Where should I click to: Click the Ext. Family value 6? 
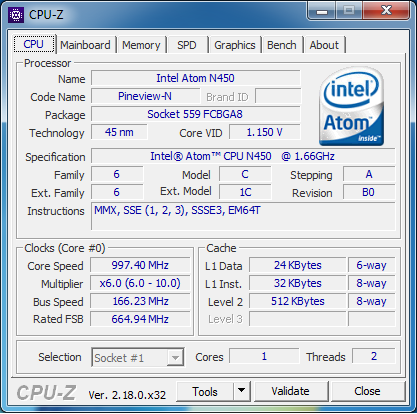tap(117, 192)
